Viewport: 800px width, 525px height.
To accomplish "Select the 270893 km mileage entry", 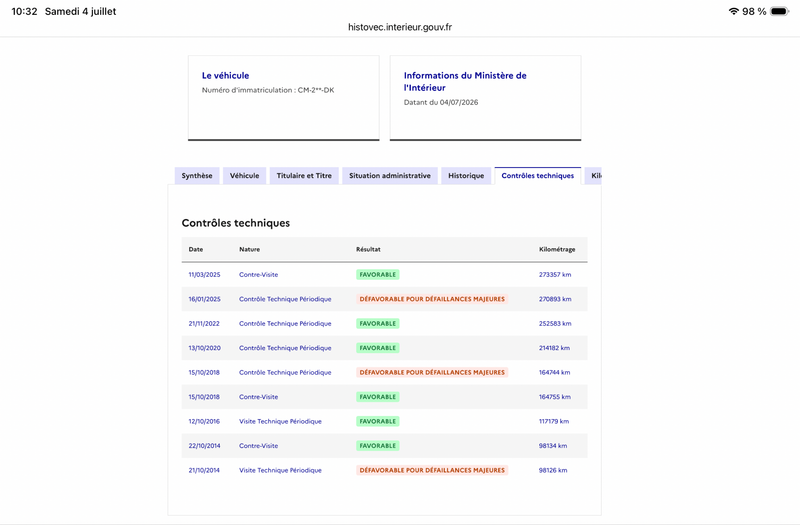I will tap(555, 299).
